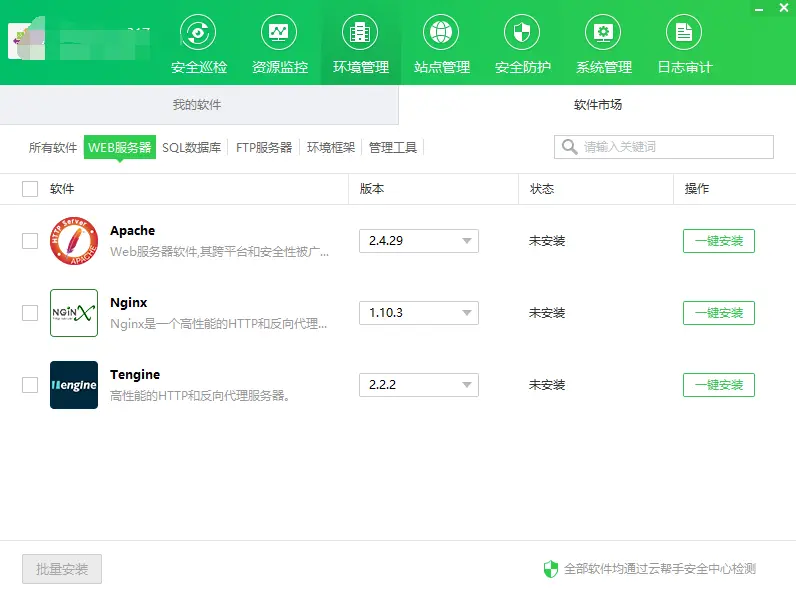
Task: Select the FTP服务器 category filter
Action: coord(264,148)
